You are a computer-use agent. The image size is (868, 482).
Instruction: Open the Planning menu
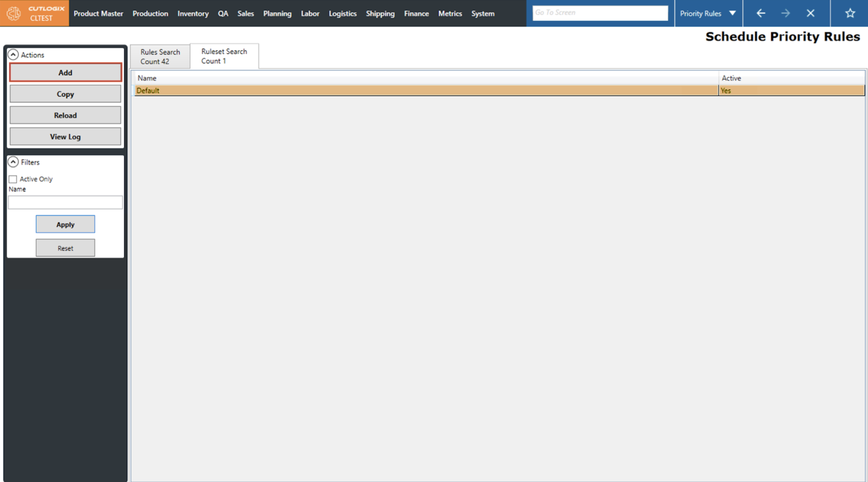277,14
